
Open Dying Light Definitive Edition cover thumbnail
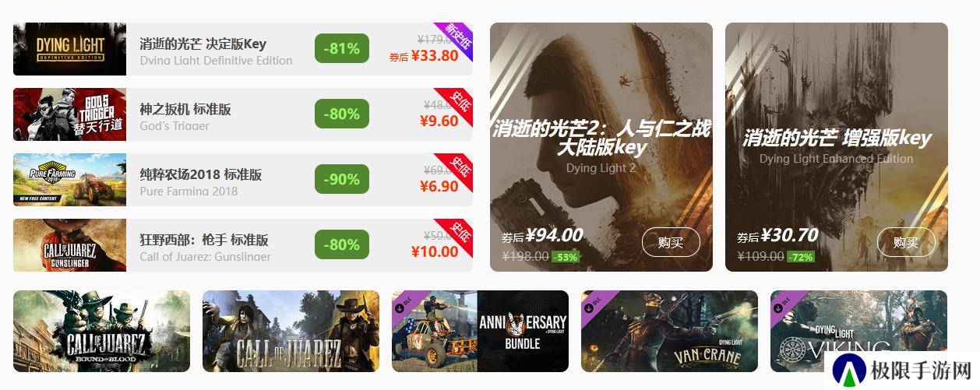click(69, 49)
